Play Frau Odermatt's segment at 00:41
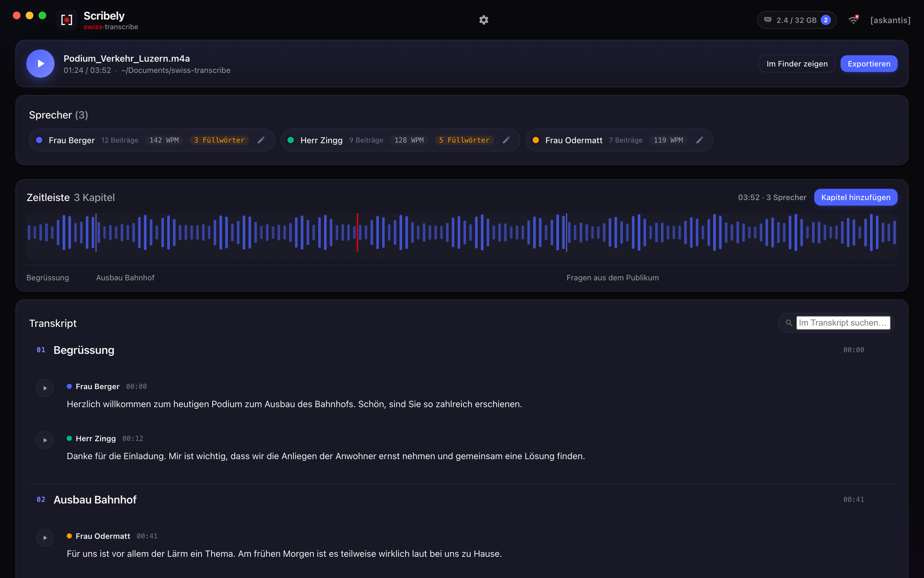This screenshot has width=924, height=578. point(45,538)
